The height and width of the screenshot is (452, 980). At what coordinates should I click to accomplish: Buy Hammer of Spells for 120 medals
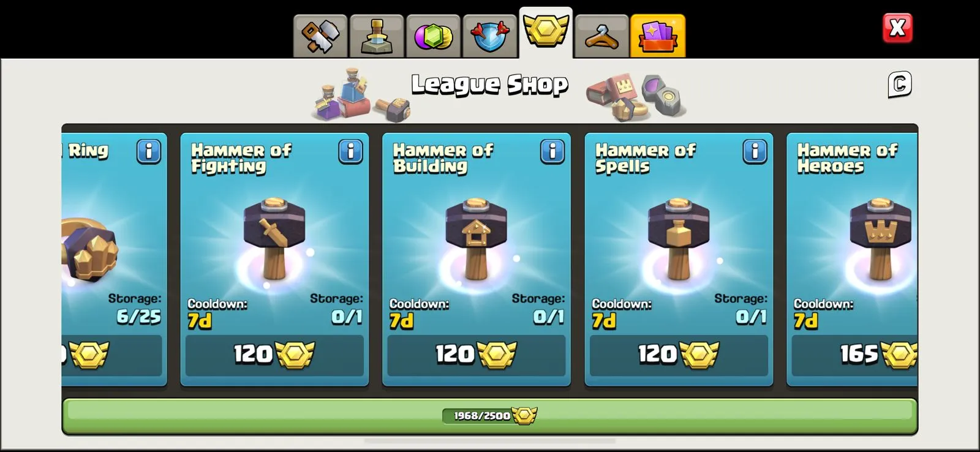click(x=679, y=355)
